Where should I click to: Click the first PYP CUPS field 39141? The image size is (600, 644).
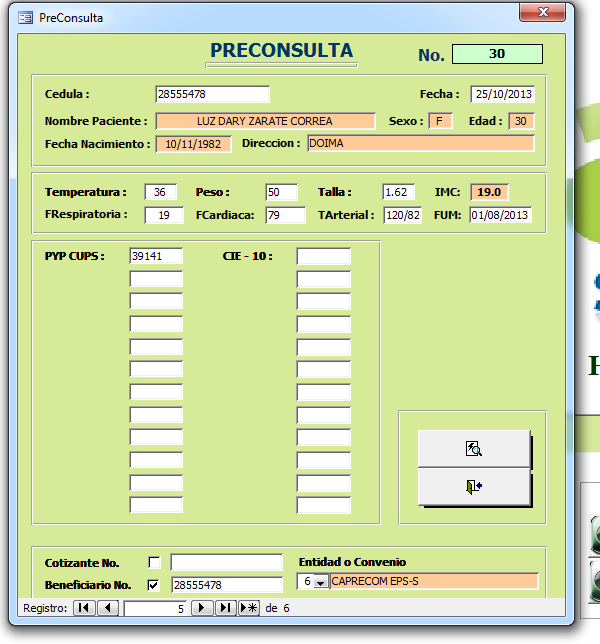[x=156, y=256]
